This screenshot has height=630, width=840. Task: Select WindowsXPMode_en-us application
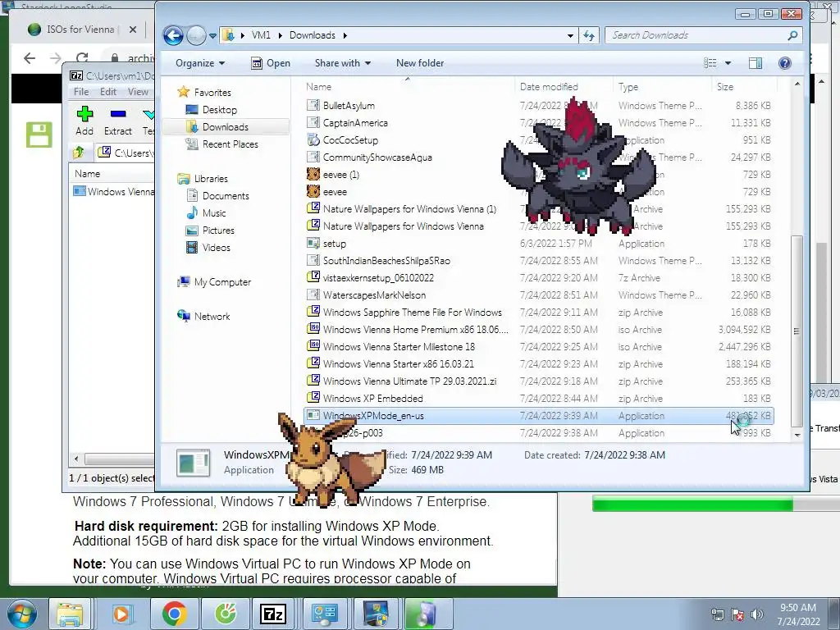click(538, 416)
